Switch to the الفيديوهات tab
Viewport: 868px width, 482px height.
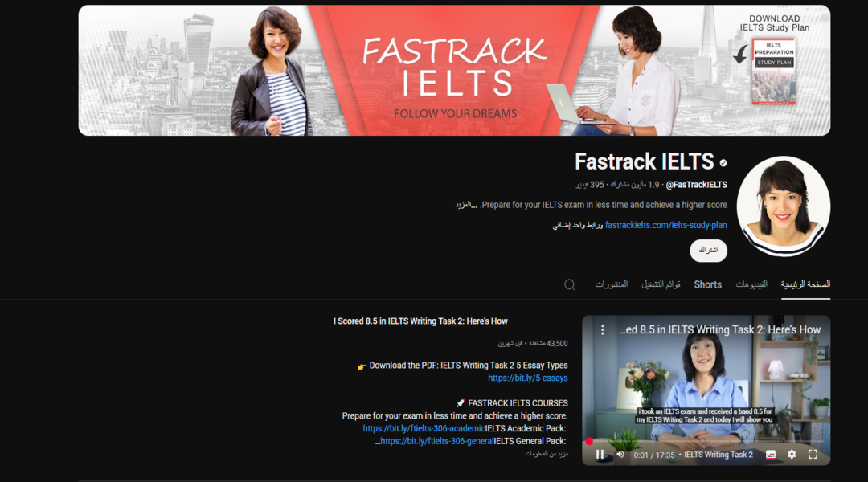pyautogui.click(x=751, y=284)
